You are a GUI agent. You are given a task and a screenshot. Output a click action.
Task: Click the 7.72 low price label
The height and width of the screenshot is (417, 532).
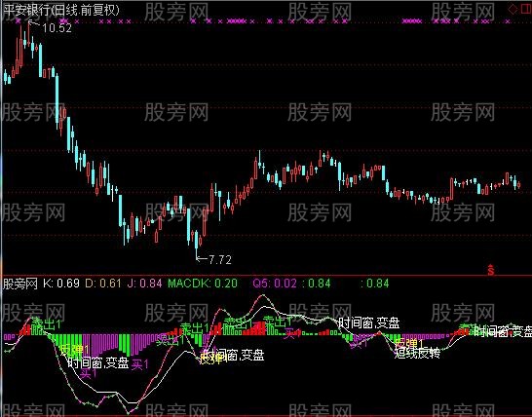click(220, 260)
